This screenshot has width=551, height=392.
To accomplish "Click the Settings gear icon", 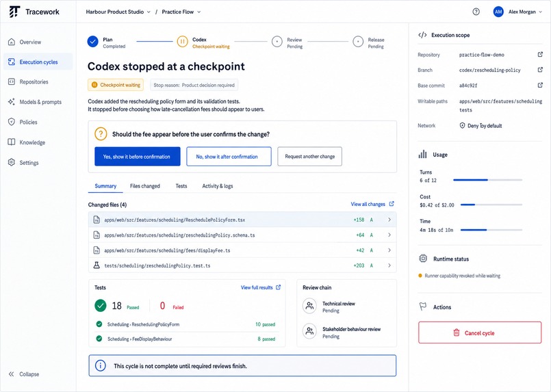I will coord(11,162).
